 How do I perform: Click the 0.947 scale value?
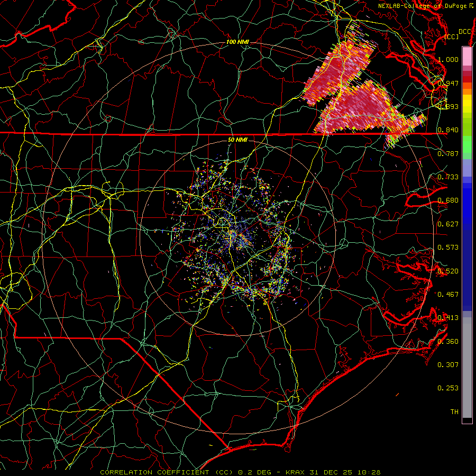[448, 83]
